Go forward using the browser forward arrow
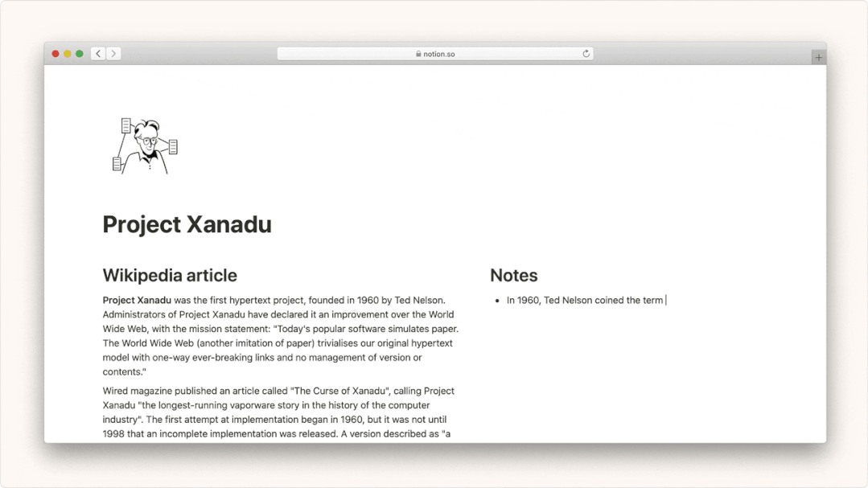 coord(113,54)
